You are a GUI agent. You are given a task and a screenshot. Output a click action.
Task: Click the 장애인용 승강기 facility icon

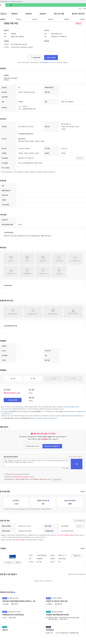point(33,312)
